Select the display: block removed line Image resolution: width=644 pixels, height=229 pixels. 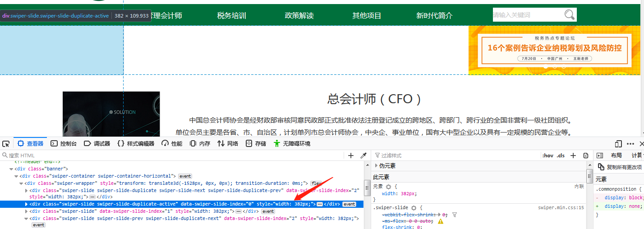pos(619,197)
